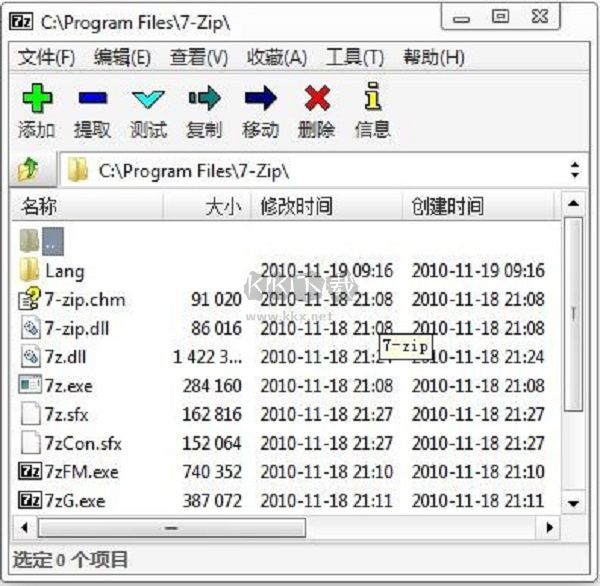This screenshot has width=600, height=586.
Task: Click the Copy (复制) arrow icon
Action: 204,98
